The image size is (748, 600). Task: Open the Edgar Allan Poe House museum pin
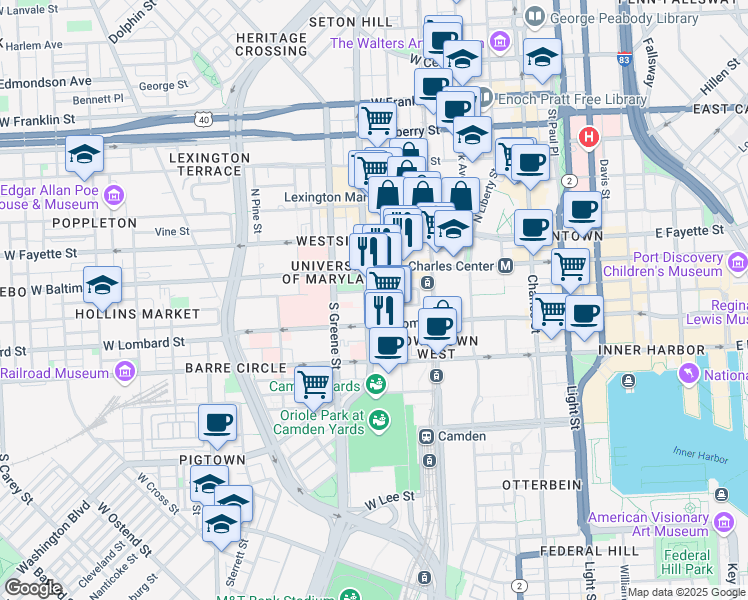pos(114,196)
